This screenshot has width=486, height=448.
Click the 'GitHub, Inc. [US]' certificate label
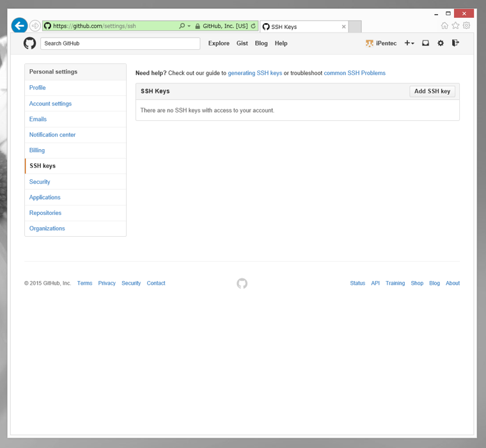(225, 26)
